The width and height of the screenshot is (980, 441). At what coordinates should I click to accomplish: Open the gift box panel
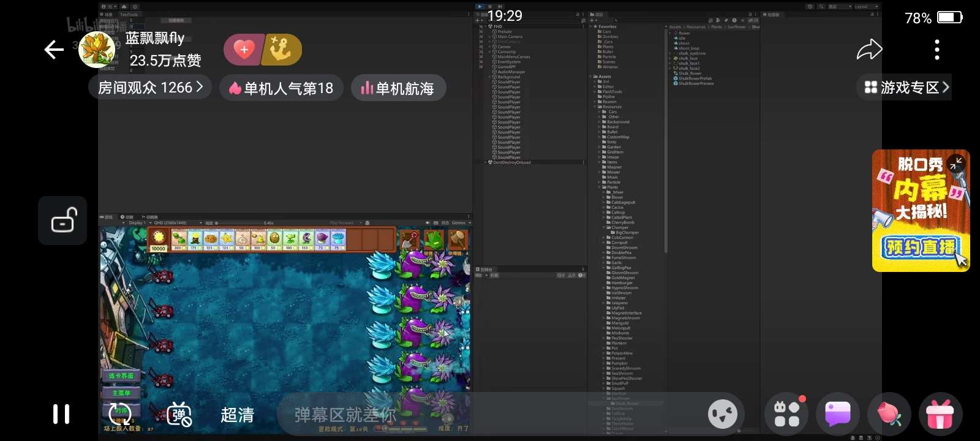tap(940, 415)
